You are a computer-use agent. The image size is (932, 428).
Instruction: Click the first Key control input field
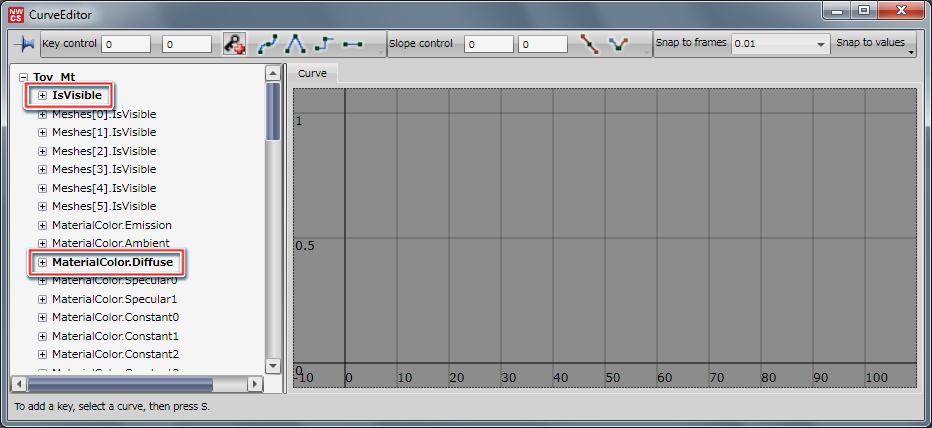point(125,45)
